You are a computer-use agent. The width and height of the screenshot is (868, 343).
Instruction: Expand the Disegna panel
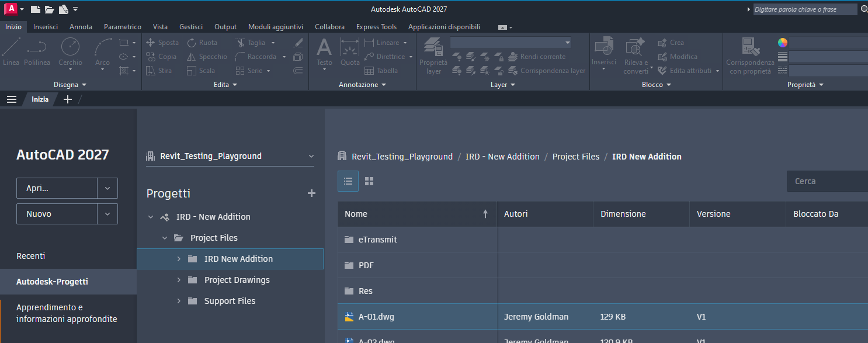[70, 85]
